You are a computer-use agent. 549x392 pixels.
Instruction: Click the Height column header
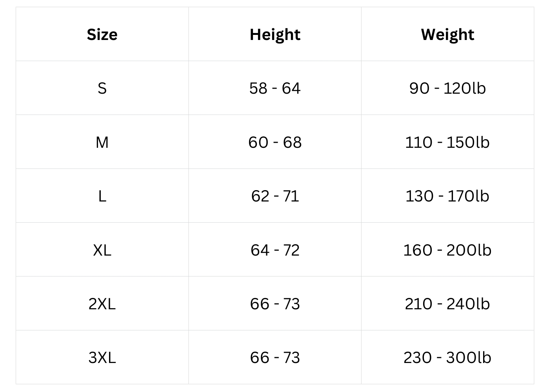tap(275, 34)
